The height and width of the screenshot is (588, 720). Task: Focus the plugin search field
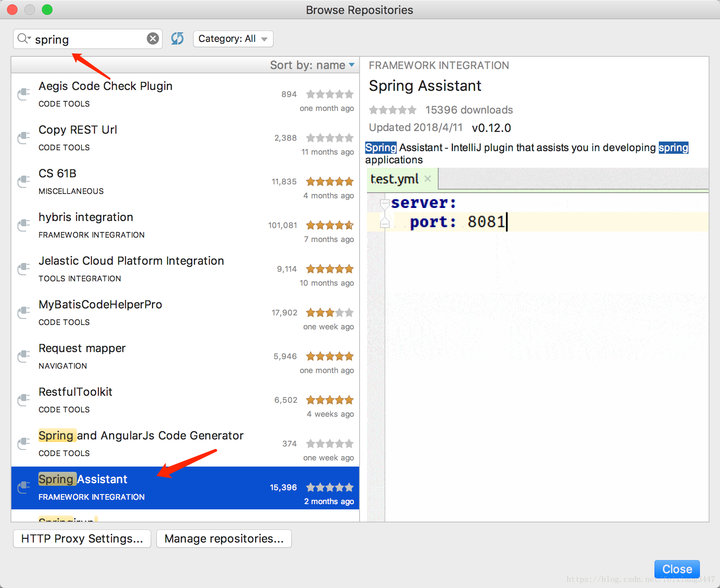pyautogui.click(x=88, y=39)
